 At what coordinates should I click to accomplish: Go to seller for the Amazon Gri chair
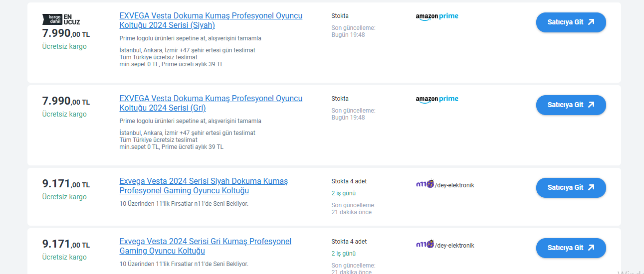[x=571, y=105]
